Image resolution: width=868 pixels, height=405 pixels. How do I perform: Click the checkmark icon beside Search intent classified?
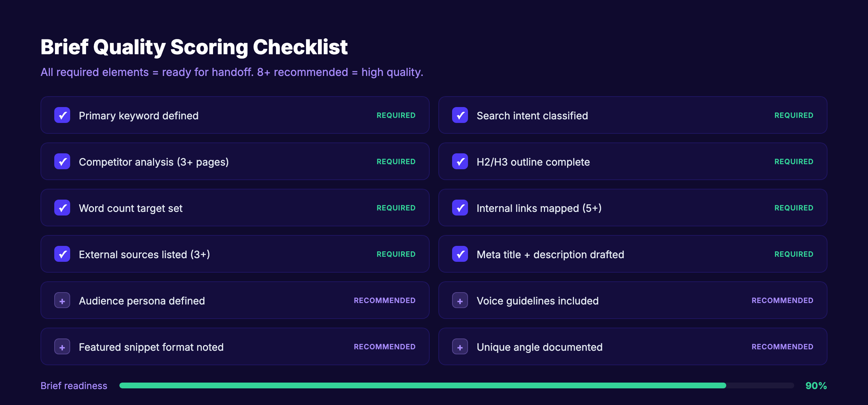(460, 115)
